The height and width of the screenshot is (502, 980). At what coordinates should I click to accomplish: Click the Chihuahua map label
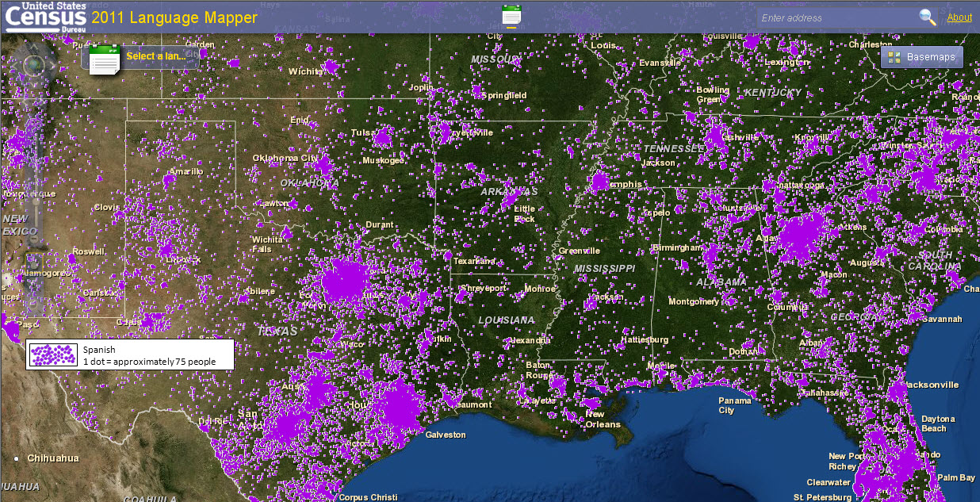point(53,458)
